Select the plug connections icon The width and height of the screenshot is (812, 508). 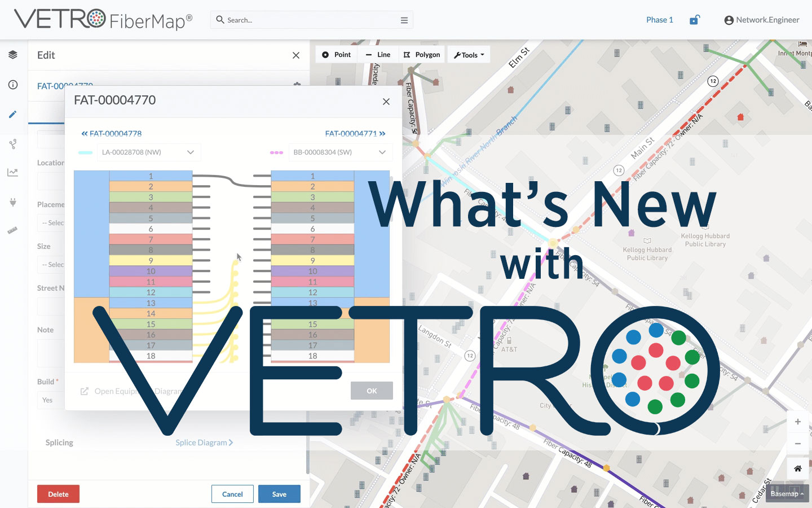(12, 202)
